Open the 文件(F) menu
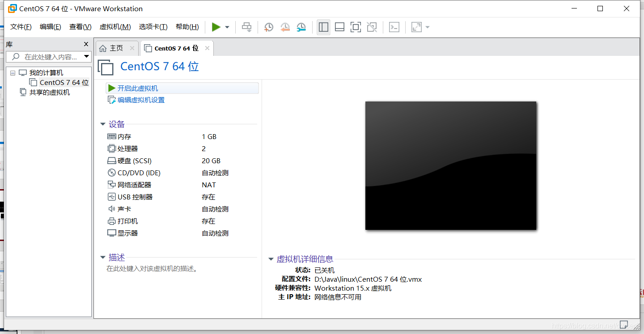The height and width of the screenshot is (334, 644). (x=21, y=27)
